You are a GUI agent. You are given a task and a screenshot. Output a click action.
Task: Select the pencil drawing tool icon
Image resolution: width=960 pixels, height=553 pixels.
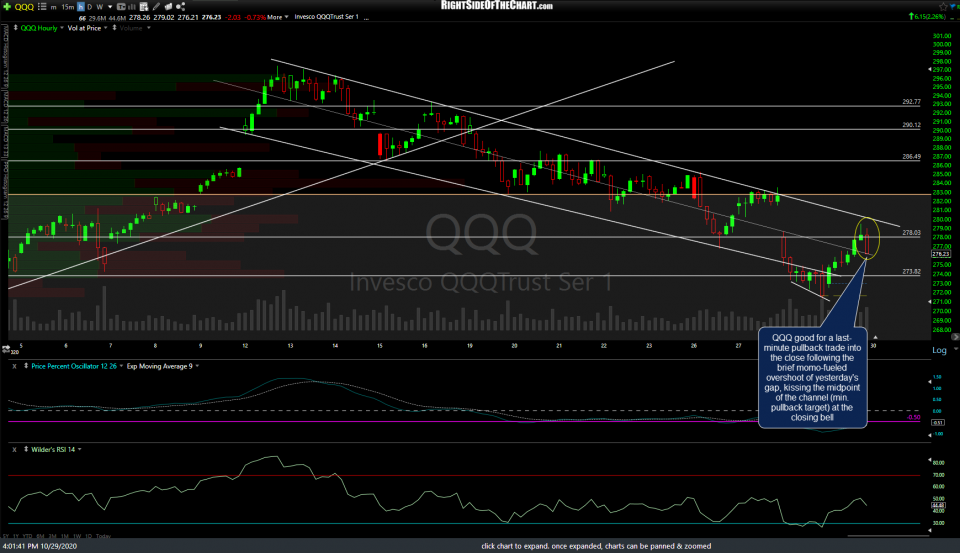[157, 7]
